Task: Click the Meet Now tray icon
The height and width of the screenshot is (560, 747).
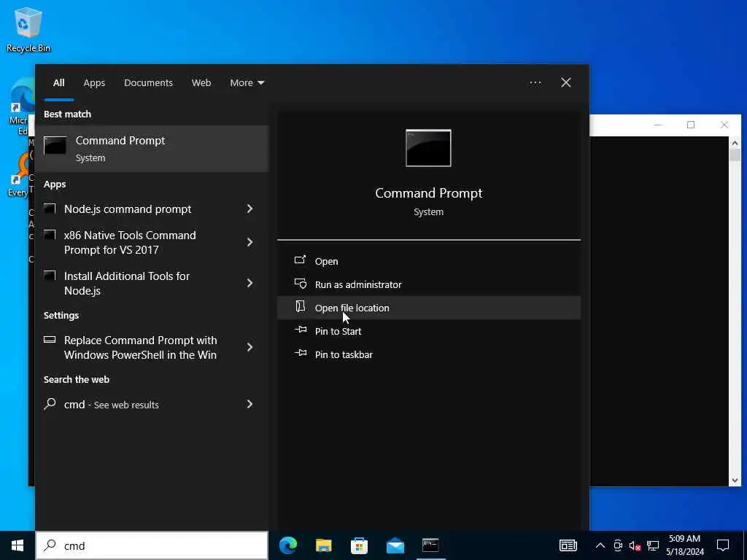Action: coord(618,545)
